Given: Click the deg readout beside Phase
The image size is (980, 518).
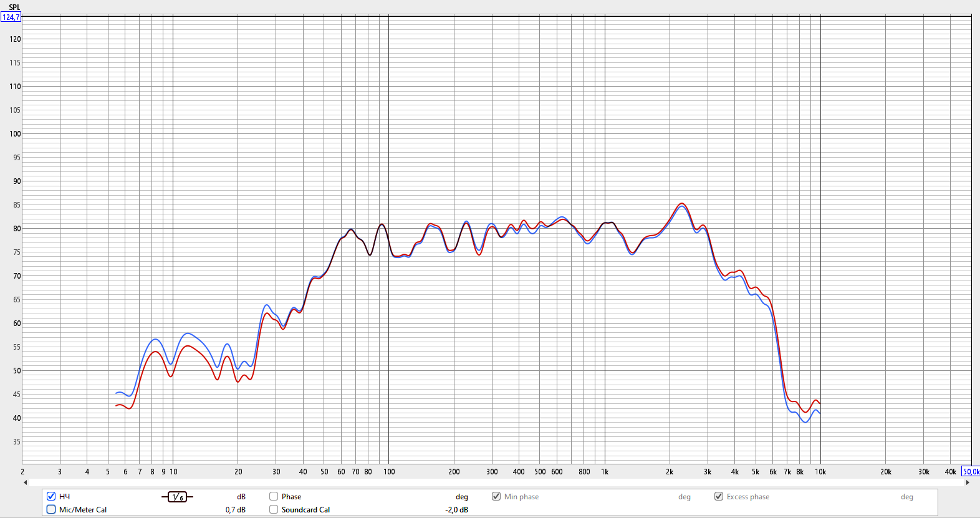Looking at the screenshot, I should click(x=462, y=497).
